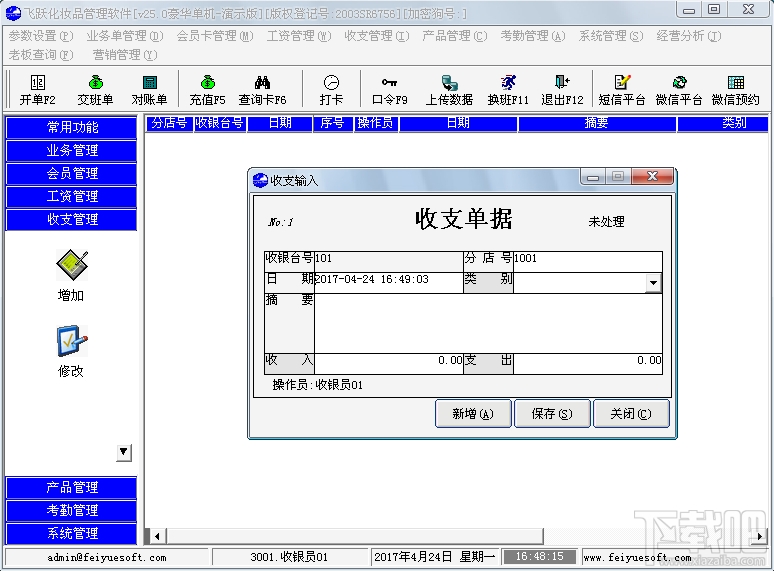Click the horizontal scrollbar thumb in table
This screenshot has height=571, width=774.
click(x=354, y=536)
